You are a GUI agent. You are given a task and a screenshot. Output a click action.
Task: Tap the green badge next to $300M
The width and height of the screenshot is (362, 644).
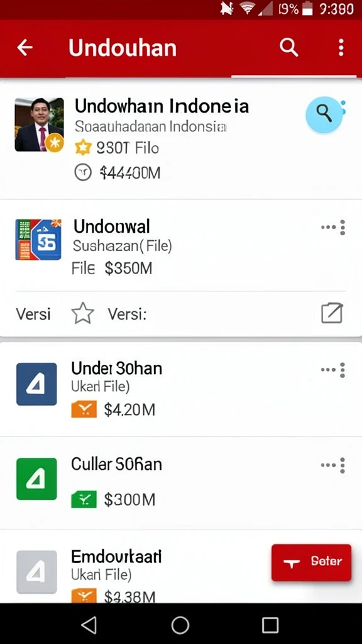pos(84,499)
